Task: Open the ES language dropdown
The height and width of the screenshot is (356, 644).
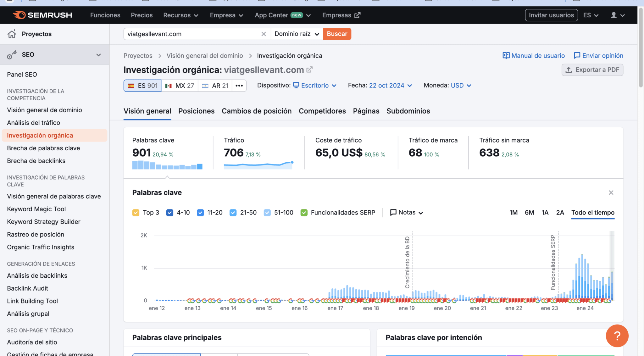Action: tap(591, 15)
